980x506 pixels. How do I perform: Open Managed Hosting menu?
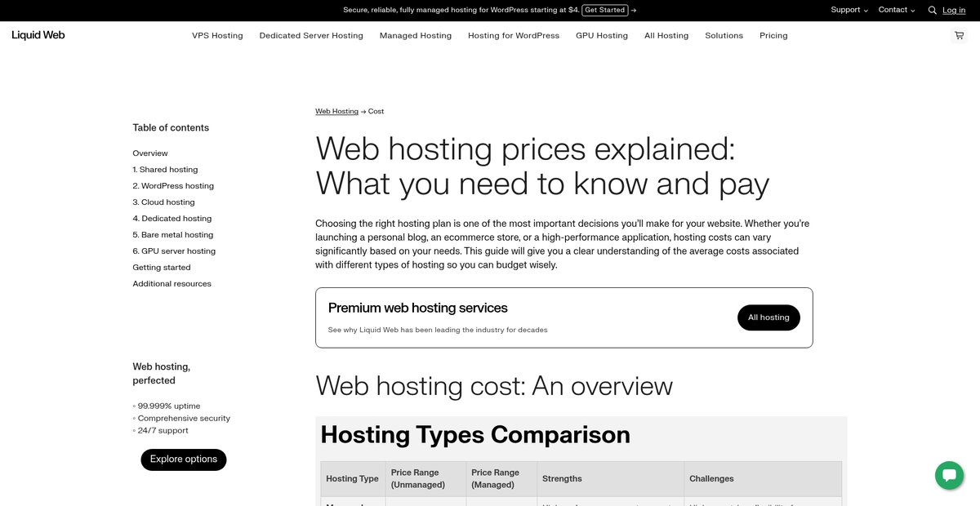coord(416,35)
